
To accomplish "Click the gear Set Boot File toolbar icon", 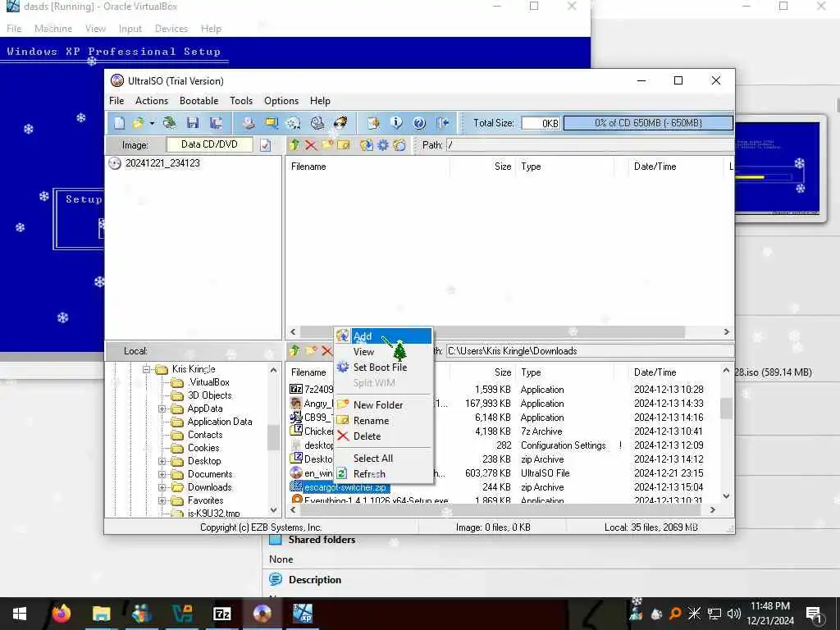I will point(383,144).
